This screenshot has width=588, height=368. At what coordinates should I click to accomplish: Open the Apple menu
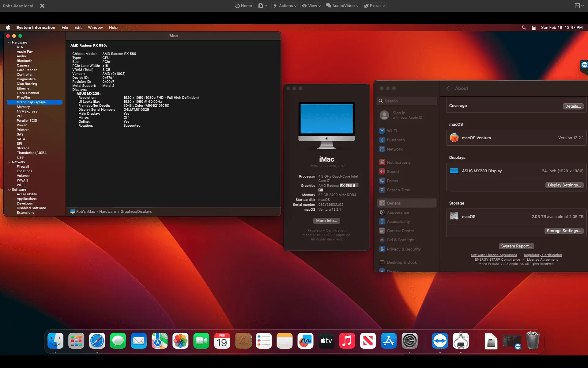tap(8, 28)
